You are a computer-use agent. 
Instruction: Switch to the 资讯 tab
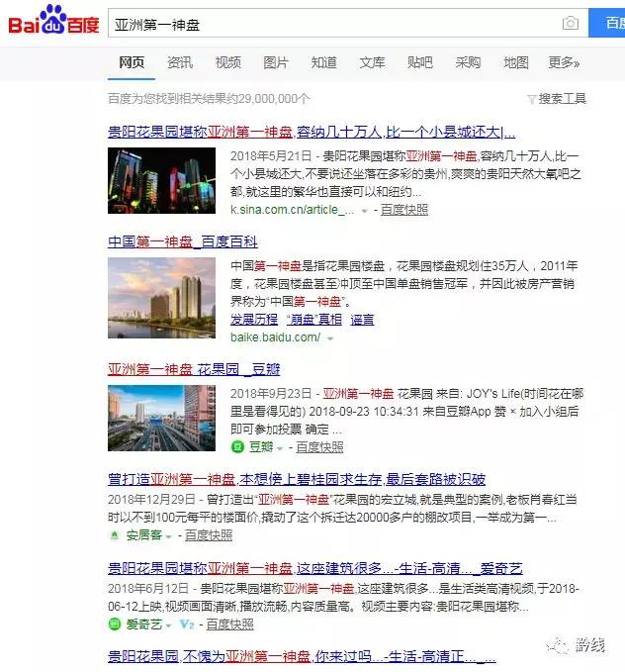[x=179, y=62]
